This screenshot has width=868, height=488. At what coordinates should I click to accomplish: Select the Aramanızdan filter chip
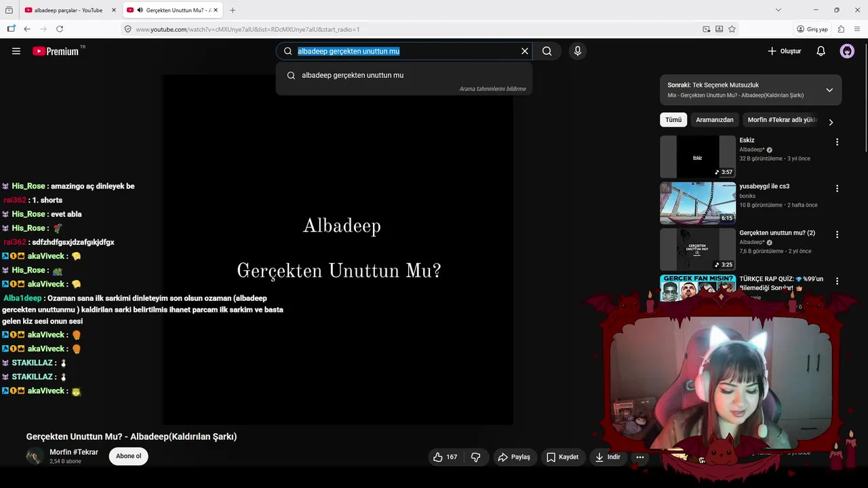pyautogui.click(x=715, y=120)
